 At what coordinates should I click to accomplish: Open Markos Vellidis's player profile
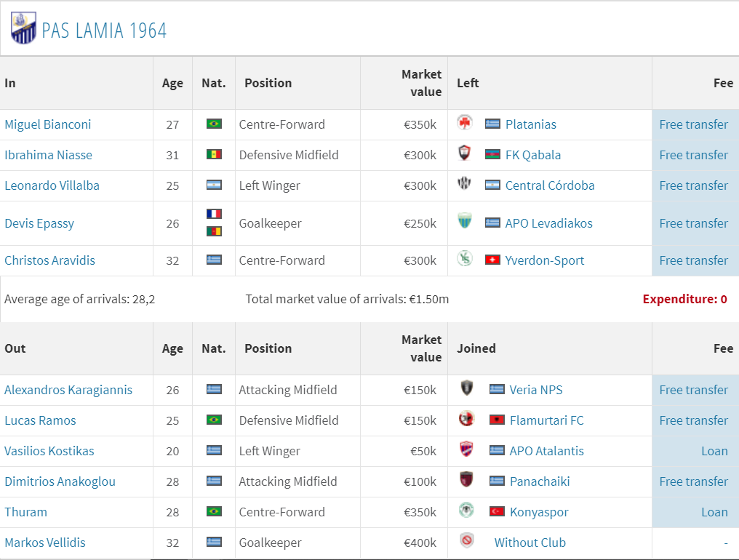coord(45,543)
